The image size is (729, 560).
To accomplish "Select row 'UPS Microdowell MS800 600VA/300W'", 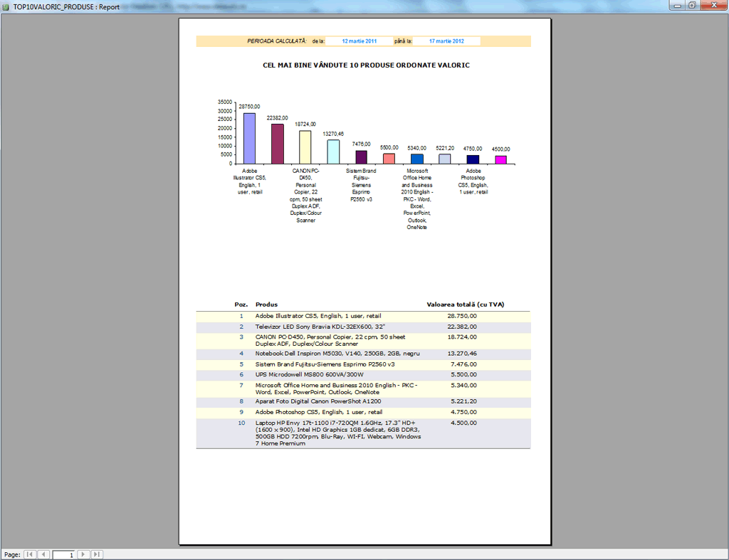I will [363, 375].
